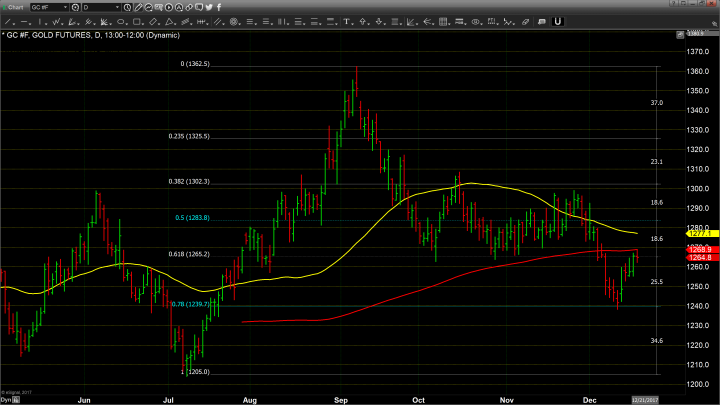The image size is (720, 405).
Task: Expand the text tool options arrow
Action: coord(353,24)
